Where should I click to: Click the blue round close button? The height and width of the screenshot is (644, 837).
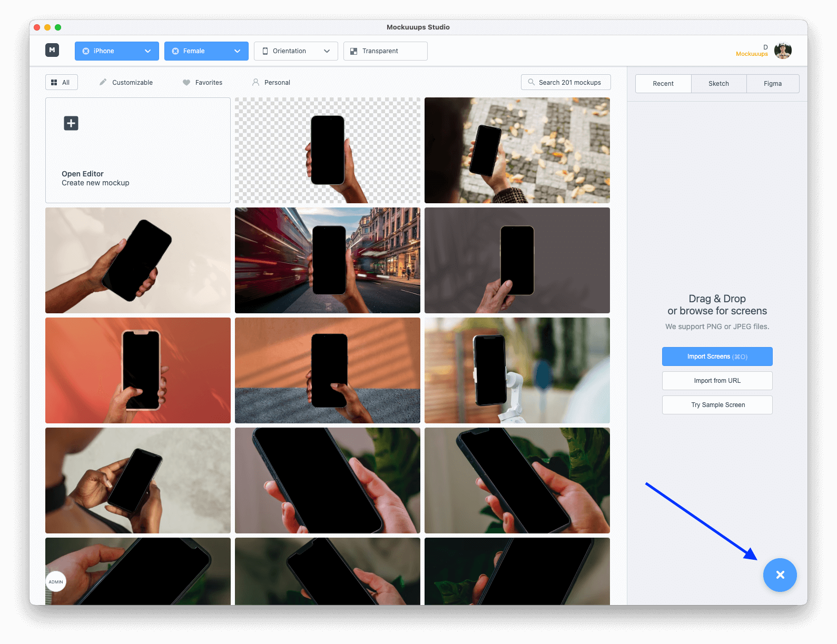pyautogui.click(x=780, y=574)
